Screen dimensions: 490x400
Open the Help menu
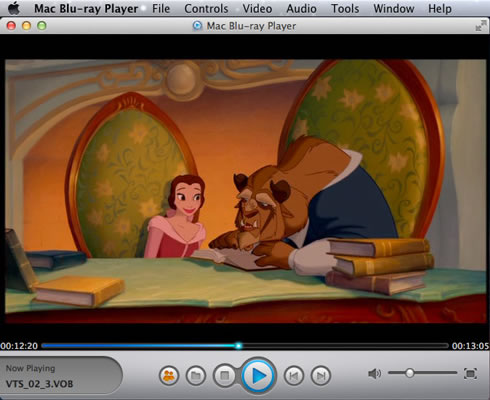(440, 8)
